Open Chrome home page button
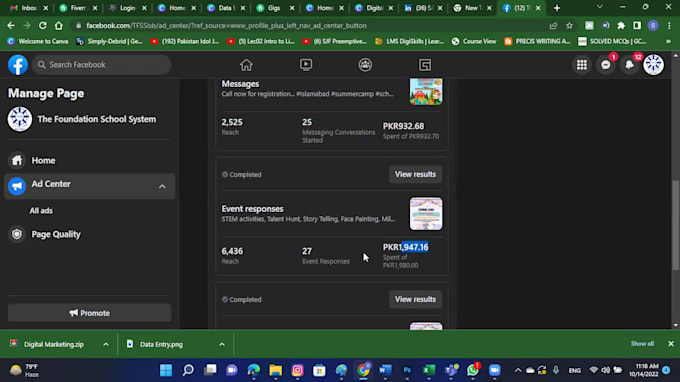Screen dimensions: 680x382 click(x=59, y=26)
